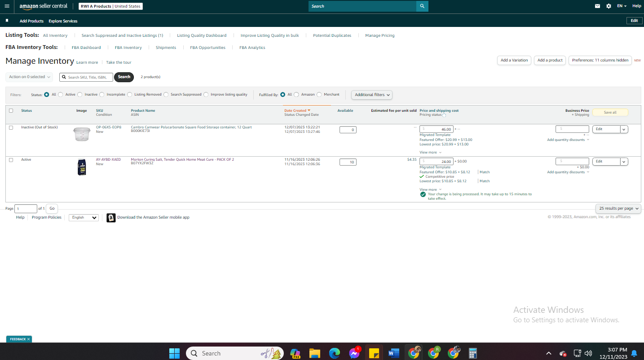Open Edit dropdown arrow for Cambro row

tap(624, 129)
